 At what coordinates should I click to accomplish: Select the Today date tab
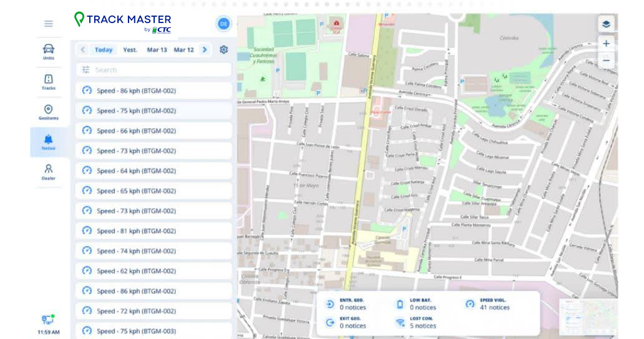click(104, 50)
